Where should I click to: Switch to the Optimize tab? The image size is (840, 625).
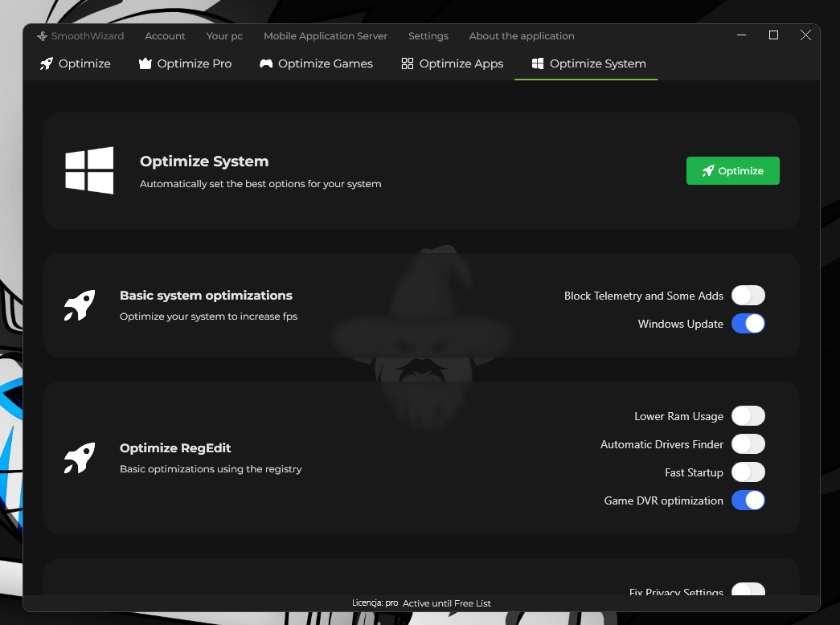[x=75, y=63]
